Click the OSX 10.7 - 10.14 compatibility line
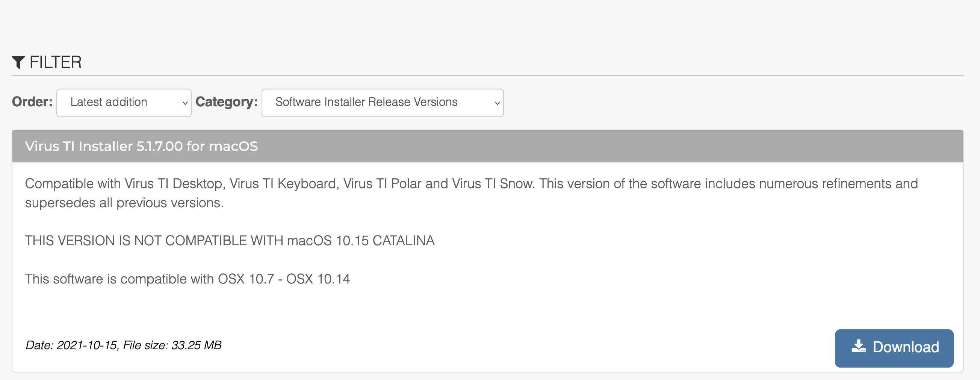The width and height of the screenshot is (980, 380). click(x=187, y=279)
